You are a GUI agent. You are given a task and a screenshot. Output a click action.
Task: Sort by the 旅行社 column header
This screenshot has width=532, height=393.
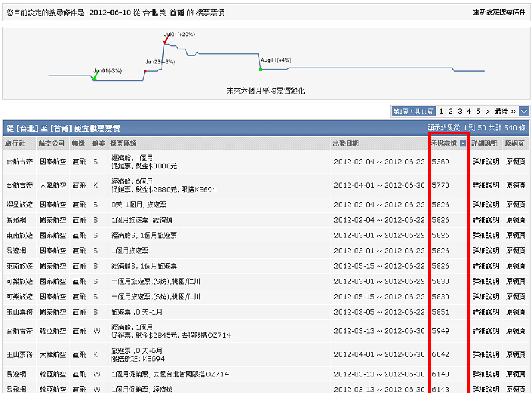click(x=15, y=143)
